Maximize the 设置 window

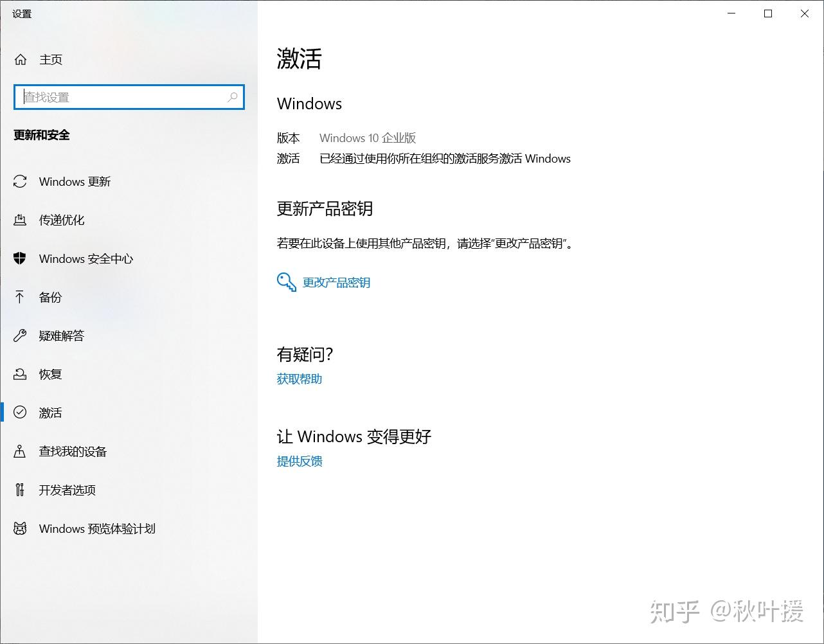[x=768, y=13]
